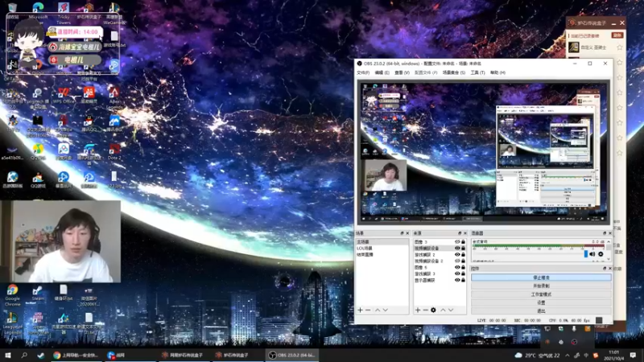
Task: Toggle visibility of source 图像 3
Action: tap(457, 242)
